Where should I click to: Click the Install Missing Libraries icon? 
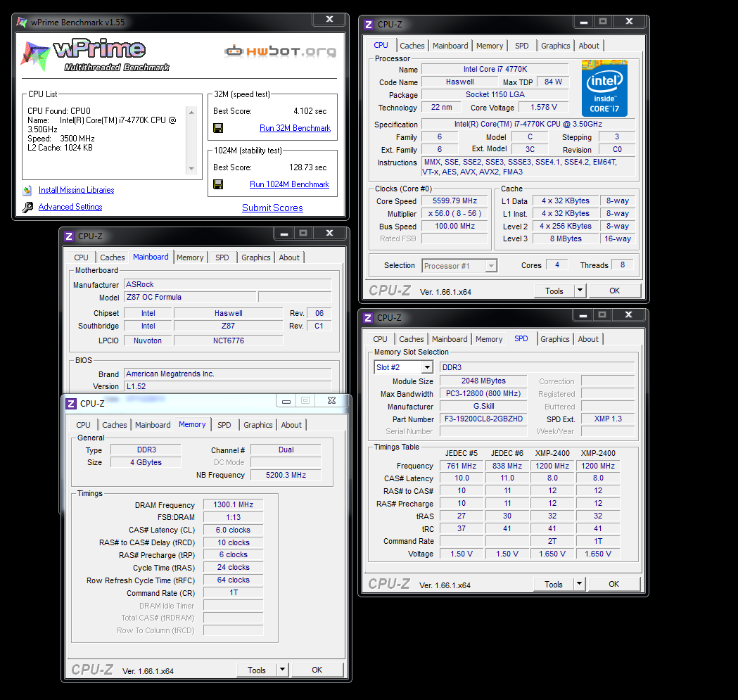click(x=27, y=190)
